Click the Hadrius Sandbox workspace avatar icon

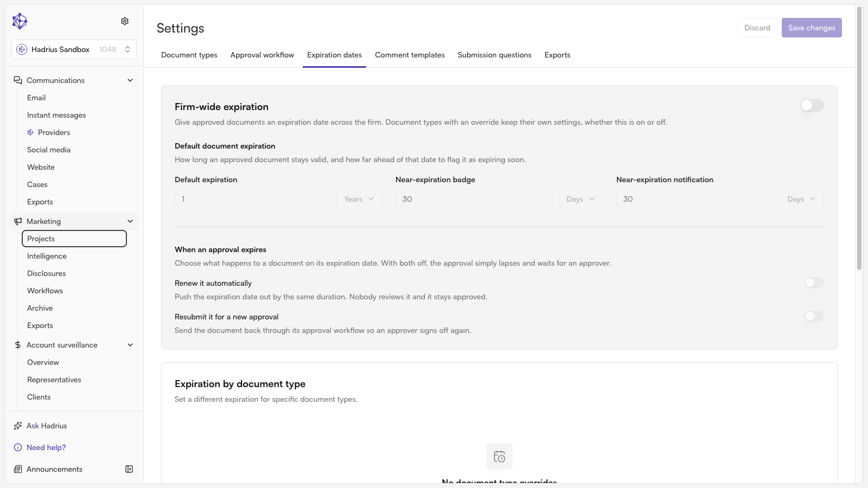tap(22, 49)
